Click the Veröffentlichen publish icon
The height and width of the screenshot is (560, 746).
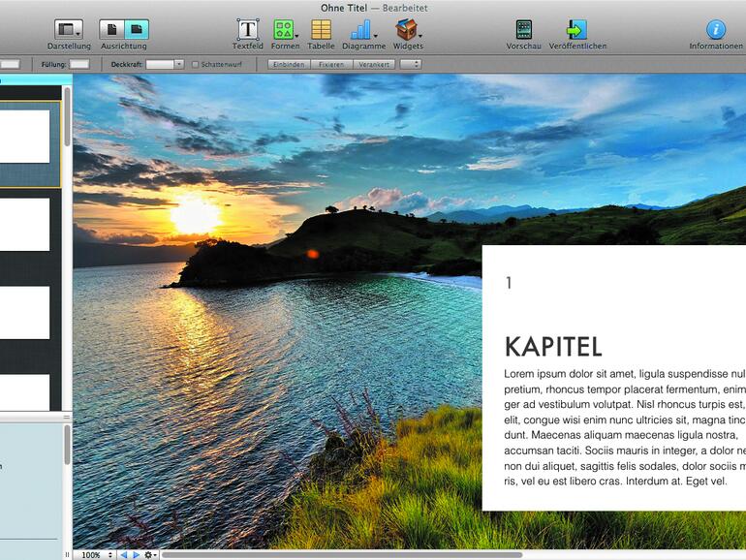coord(576,29)
